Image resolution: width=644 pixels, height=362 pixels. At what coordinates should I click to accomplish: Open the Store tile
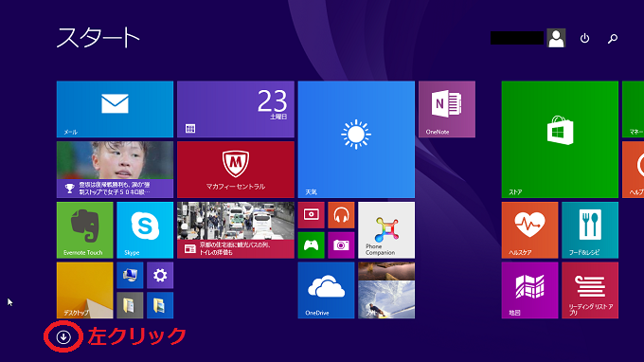click(x=560, y=139)
